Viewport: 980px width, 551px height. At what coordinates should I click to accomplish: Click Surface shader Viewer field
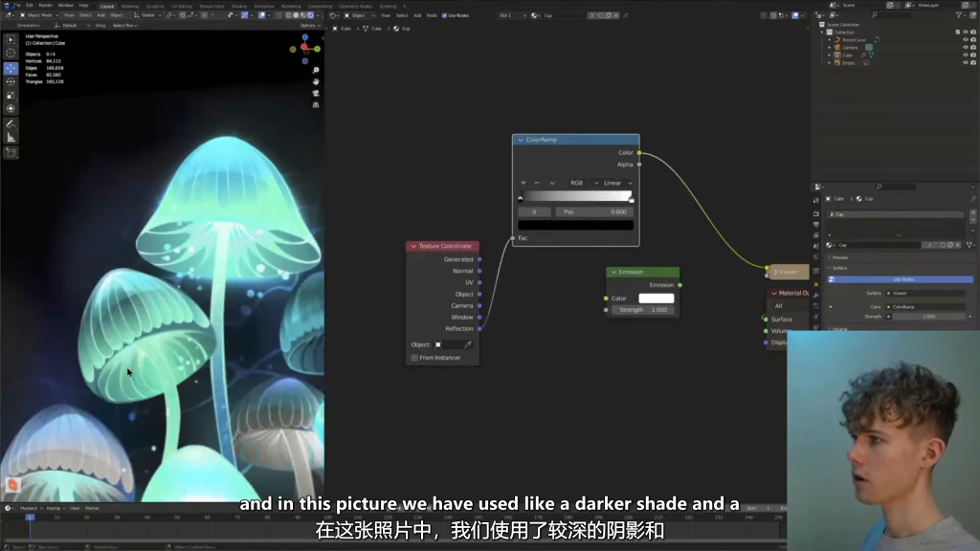[924, 293]
